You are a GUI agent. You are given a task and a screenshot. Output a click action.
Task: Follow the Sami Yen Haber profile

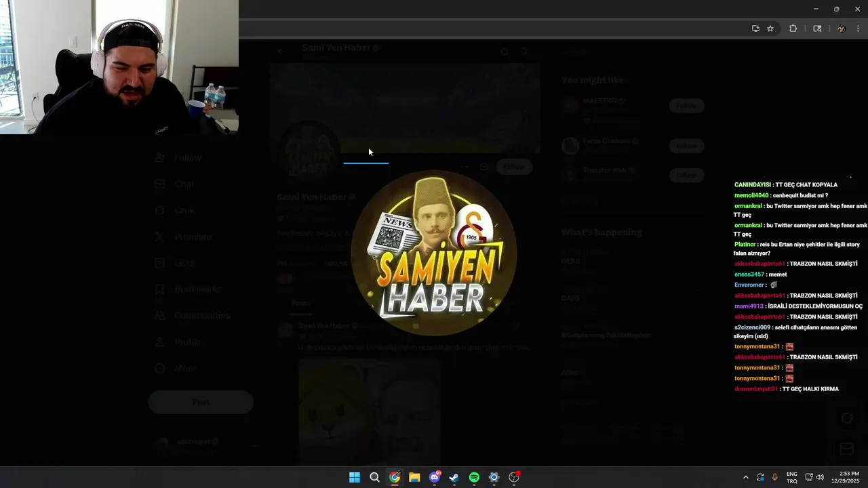click(514, 167)
